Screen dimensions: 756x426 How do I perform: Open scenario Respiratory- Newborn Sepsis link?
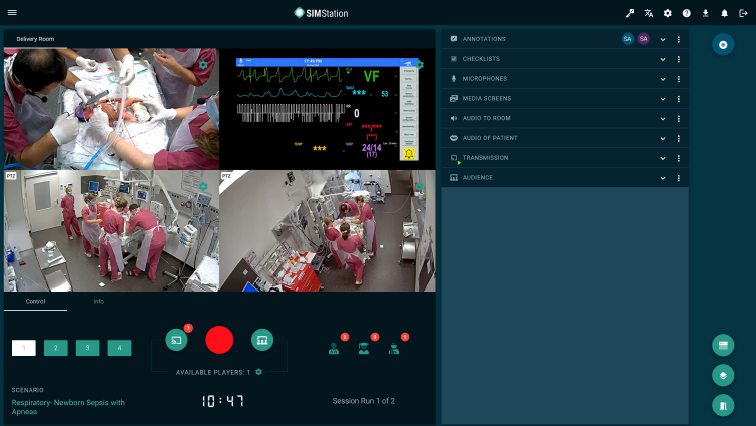(x=68, y=406)
